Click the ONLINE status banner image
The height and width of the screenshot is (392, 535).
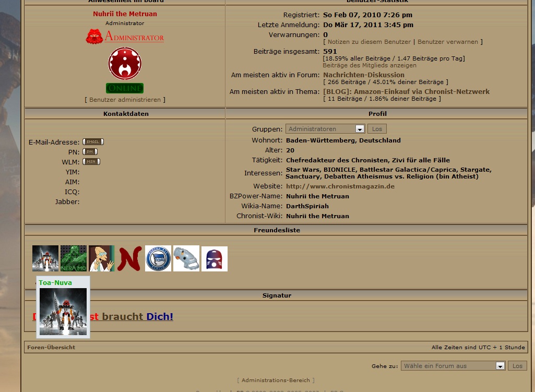tap(125, 88)
